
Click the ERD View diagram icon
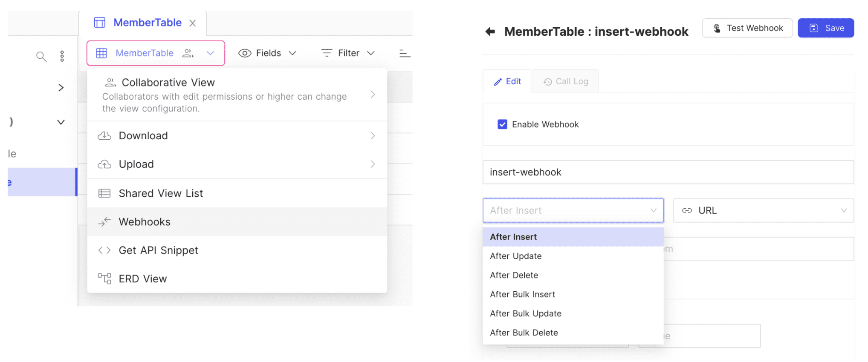point(104,279)
